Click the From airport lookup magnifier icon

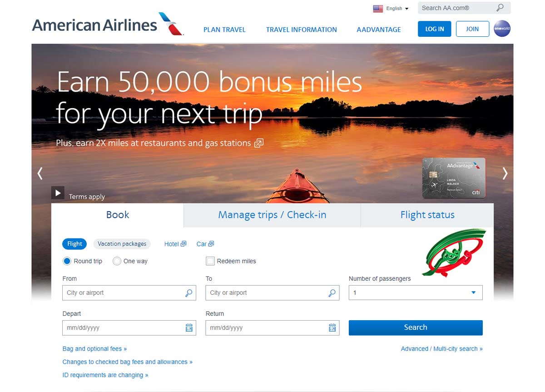click(x=189, y=293)
